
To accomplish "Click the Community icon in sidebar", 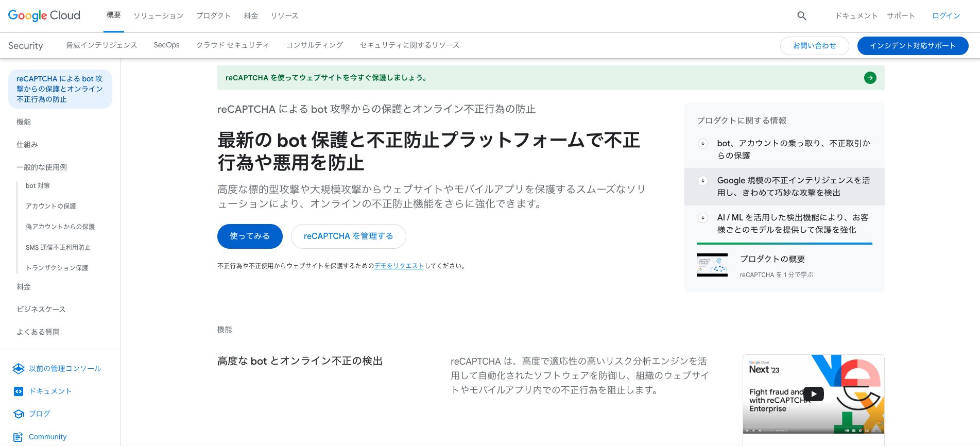I will 19,437.
